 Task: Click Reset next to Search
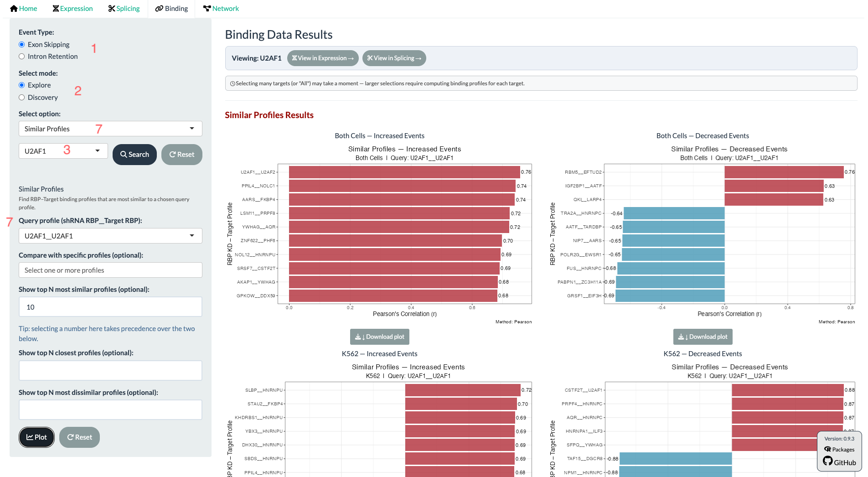click(182, 155)
